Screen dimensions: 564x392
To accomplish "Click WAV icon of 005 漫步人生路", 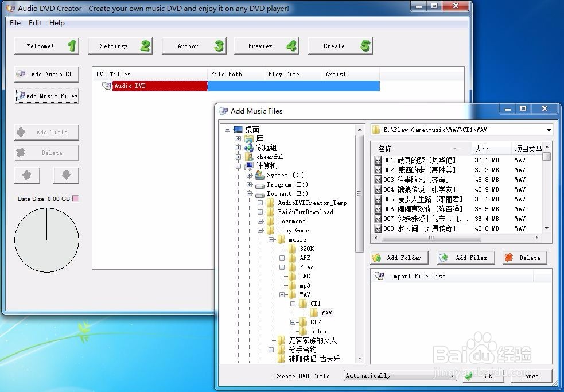I will 378,199.
